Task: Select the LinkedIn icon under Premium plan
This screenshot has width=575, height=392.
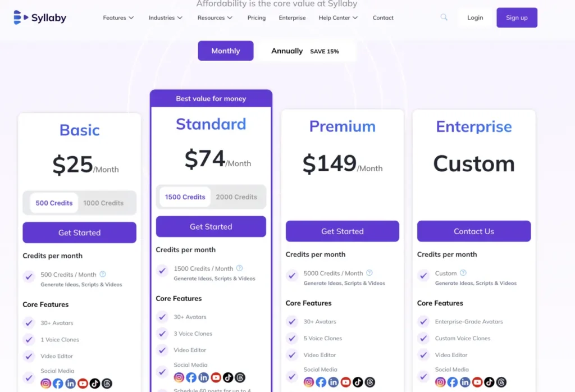Action: coord(333,381)
